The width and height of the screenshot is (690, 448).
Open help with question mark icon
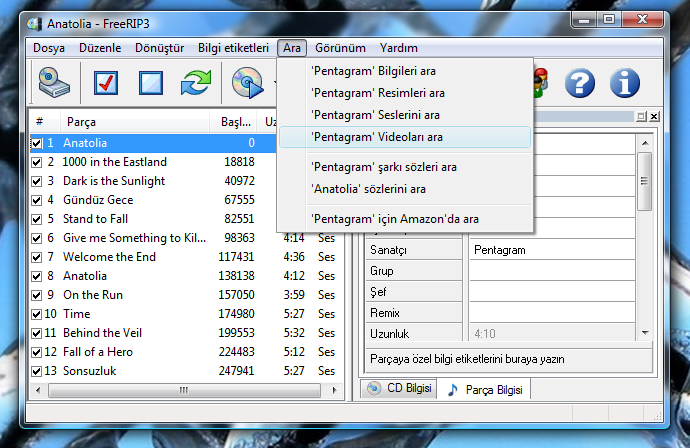coord(580,83)
